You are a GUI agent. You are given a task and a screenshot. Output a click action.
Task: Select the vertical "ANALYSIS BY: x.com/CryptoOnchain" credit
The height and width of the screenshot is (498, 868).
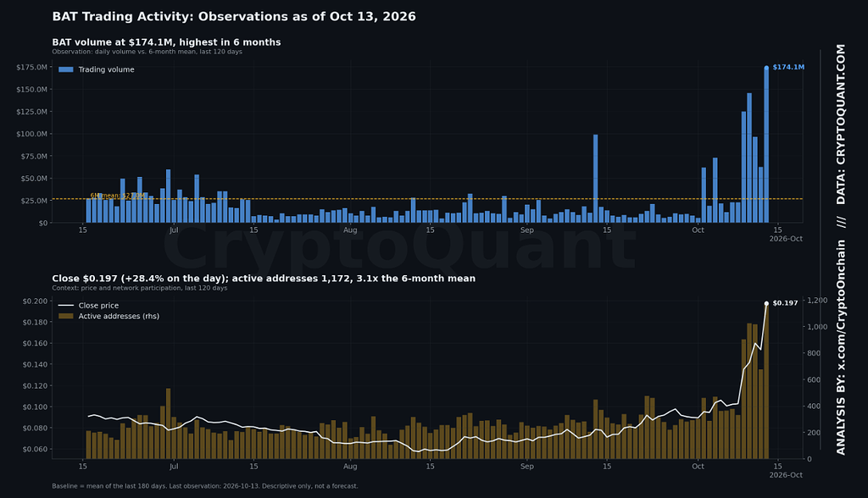click(841, 347)
